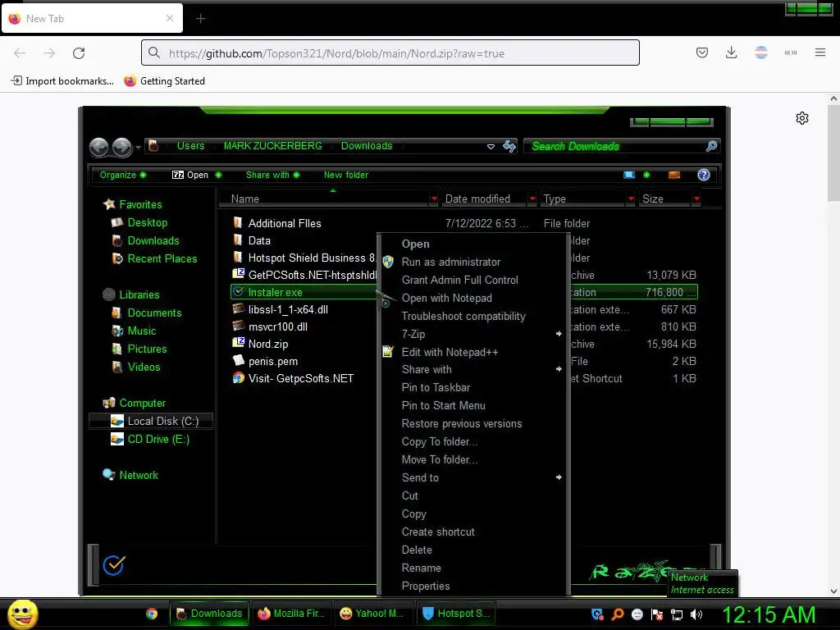Select Desktop under Favorites
Viewport: 840px width, 630px height.
(147, 222)
